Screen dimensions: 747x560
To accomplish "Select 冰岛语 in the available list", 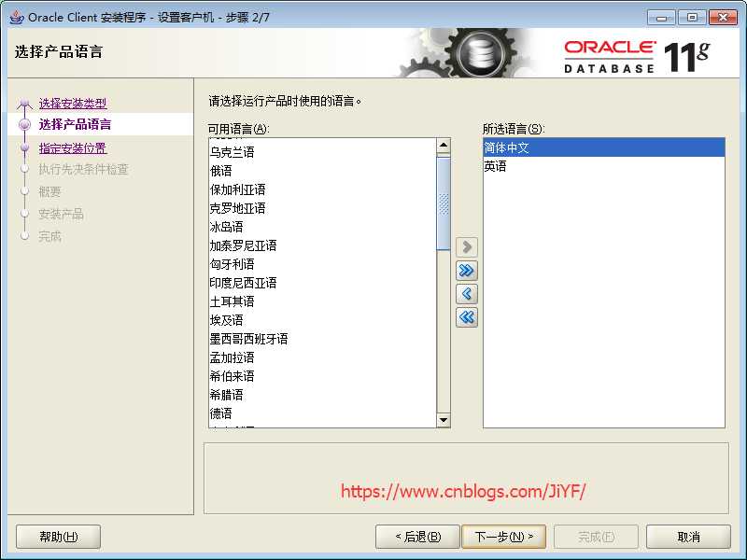I will pyautogui.click(x=322, y=227).
